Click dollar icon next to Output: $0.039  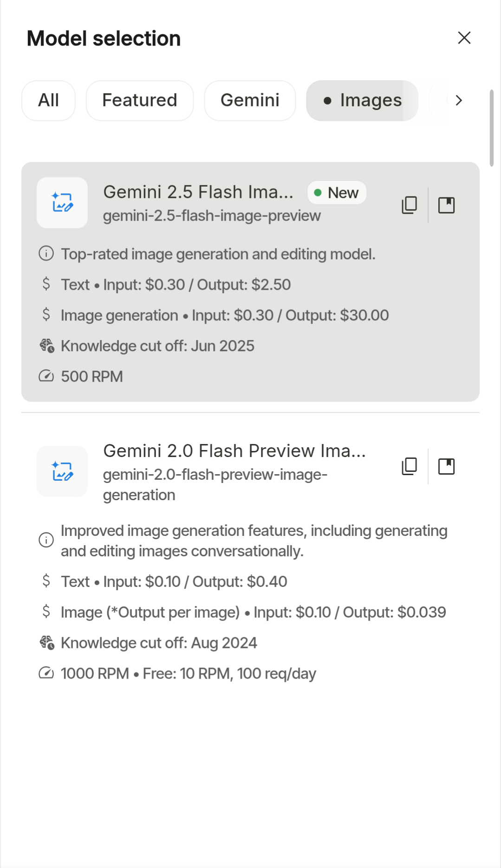[x=46, y=611]
